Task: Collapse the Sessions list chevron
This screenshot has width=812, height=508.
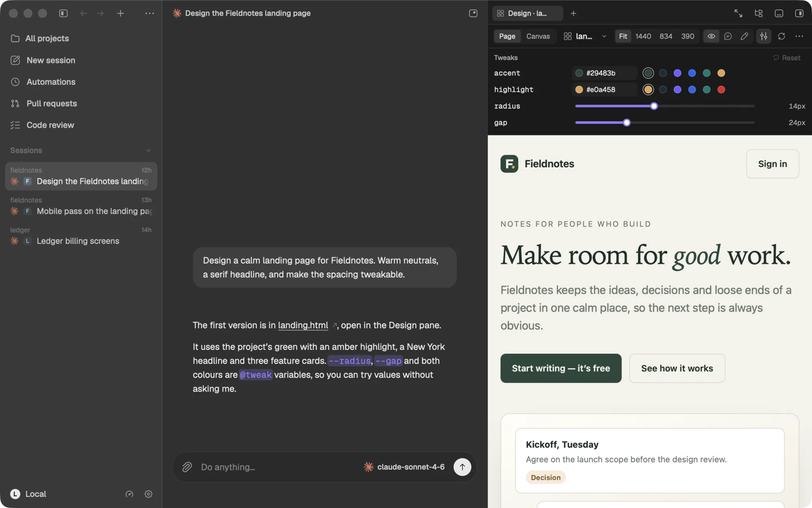Action: [x=149, y=150]
